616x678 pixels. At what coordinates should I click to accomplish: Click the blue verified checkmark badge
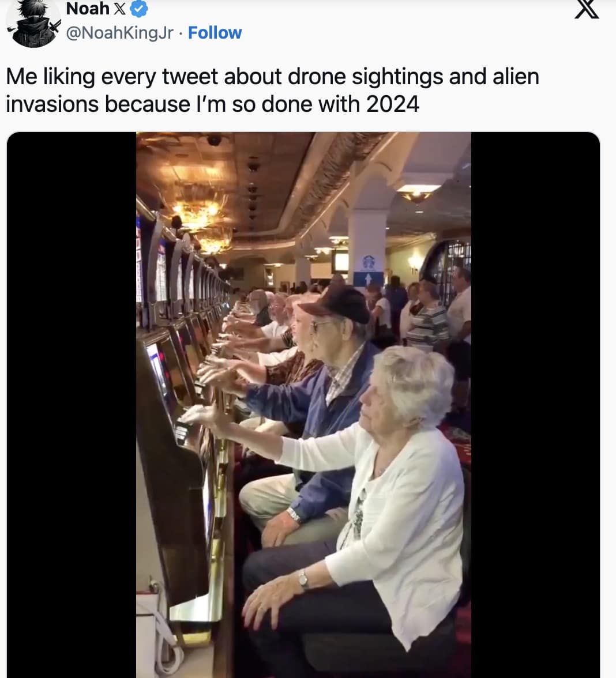[139, 8]
